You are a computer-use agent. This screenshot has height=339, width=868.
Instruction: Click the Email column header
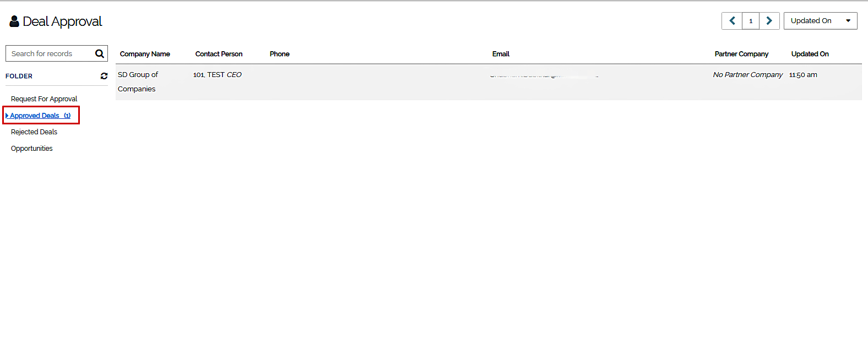pyautogui.click(x=501, y=54)
